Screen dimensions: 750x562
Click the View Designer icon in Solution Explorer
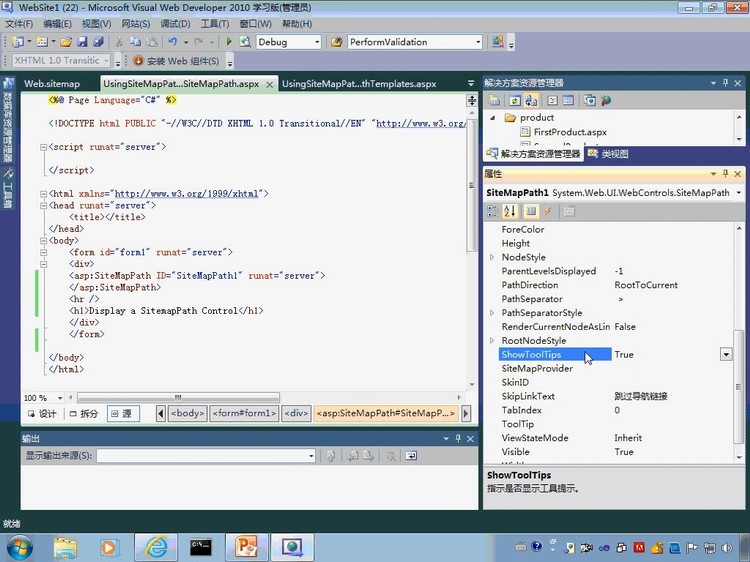pos(568,100)
